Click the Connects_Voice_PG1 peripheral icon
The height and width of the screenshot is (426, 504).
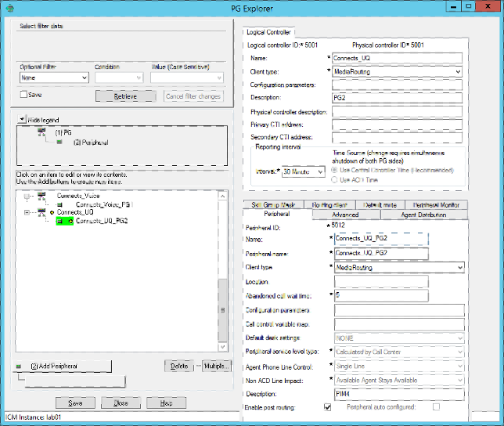coord(59,205)
